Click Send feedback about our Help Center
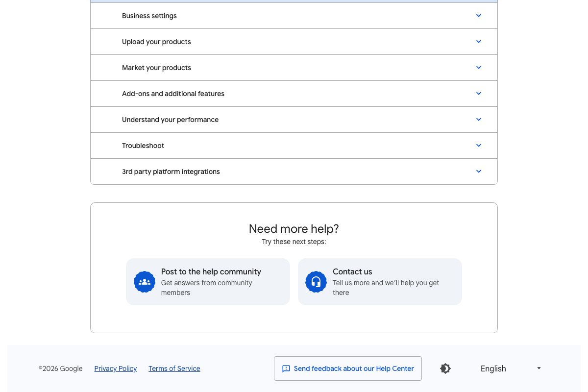Viewport: 588px width, 392px height. point(348,368)
